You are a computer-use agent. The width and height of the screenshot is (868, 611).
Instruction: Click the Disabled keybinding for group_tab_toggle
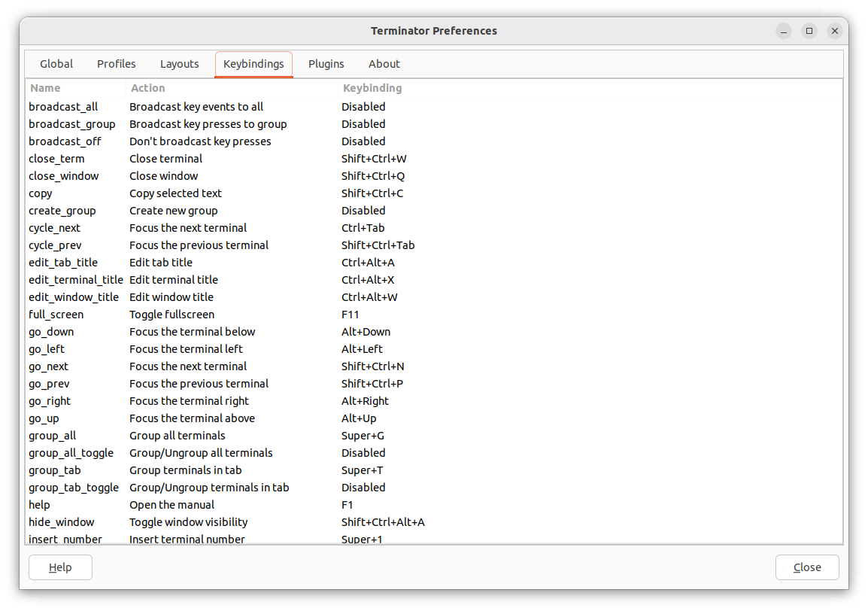coord(363,488)
